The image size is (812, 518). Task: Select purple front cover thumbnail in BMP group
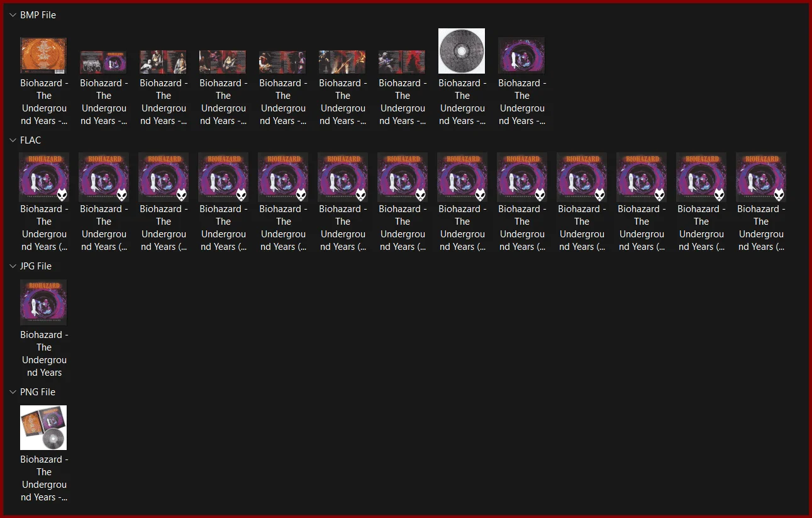click(x=521, y=55)
